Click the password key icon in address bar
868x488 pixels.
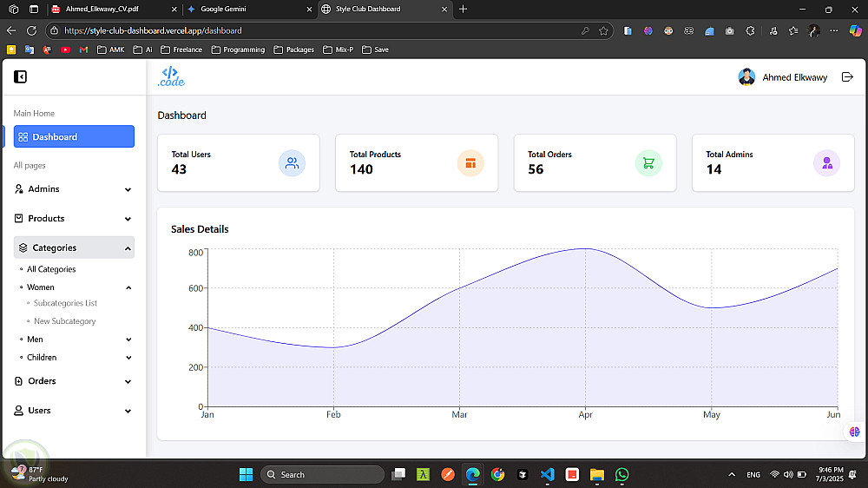585,31
